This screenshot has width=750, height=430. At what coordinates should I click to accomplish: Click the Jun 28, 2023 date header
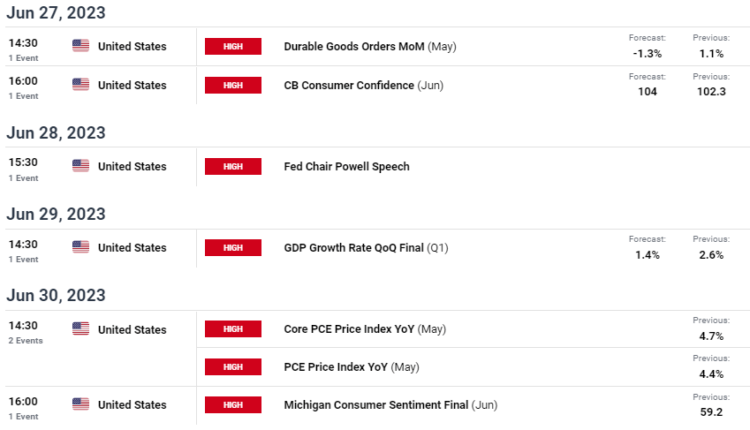coord(56,133)
